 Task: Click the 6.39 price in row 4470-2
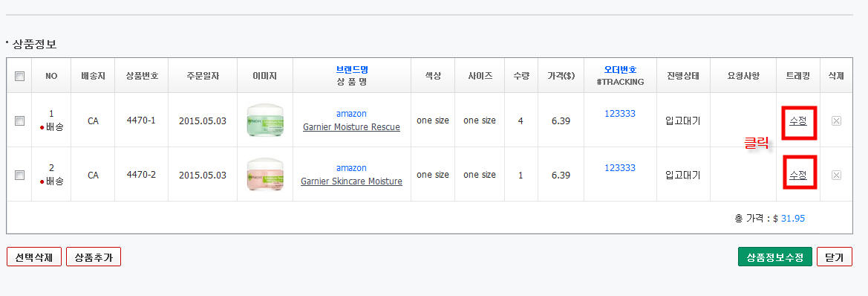pos(561,176)
